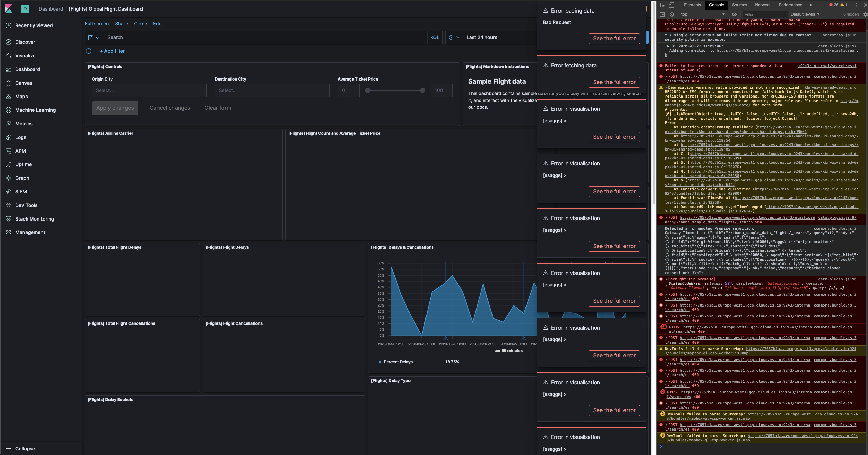Toggle the live expression eye icon
This screenshot has width=868, height=455.
pos(734,14)
